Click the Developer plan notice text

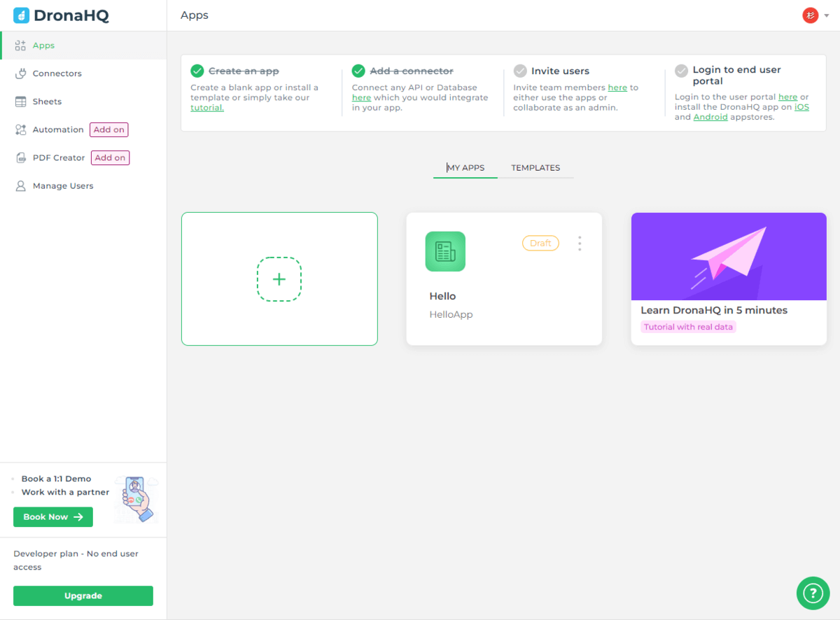point(76,561)
